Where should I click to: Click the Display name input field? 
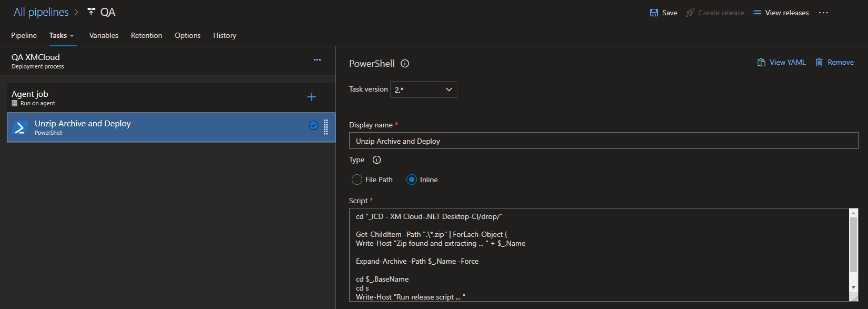pos(604,141)
